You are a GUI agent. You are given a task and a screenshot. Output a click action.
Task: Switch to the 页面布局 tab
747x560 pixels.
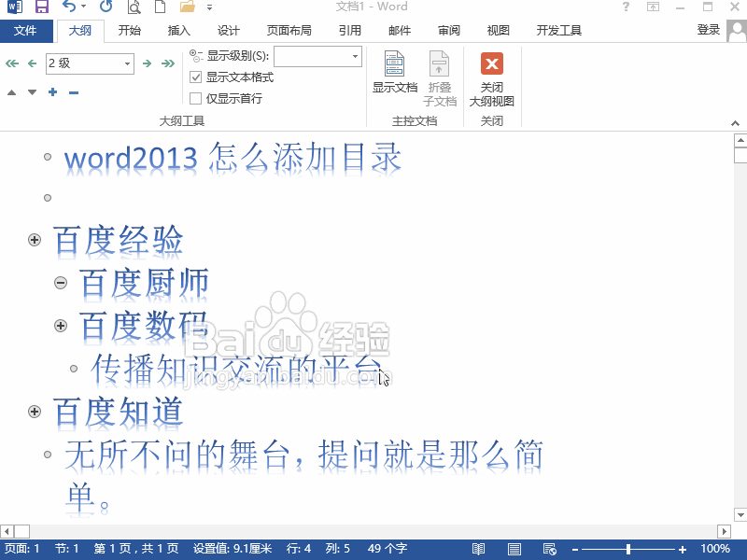coord(289,31)
